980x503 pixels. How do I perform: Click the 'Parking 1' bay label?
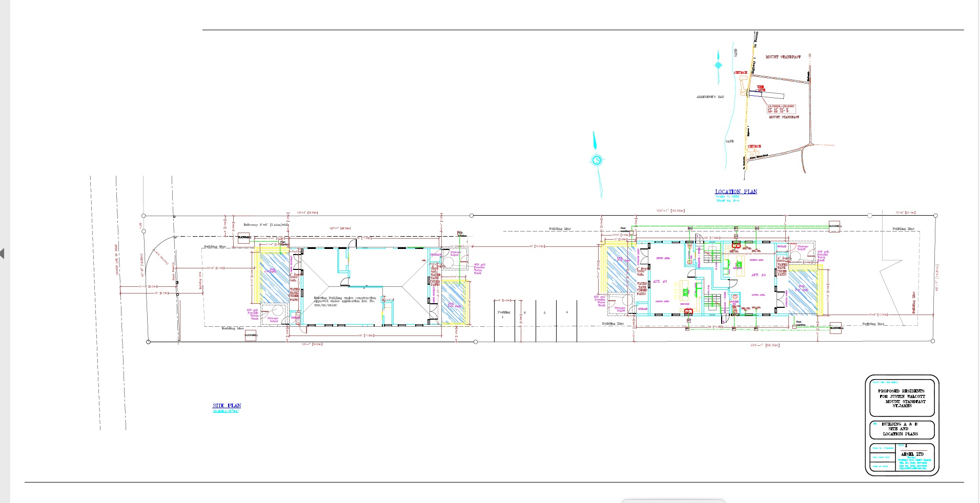coord(503,314)
